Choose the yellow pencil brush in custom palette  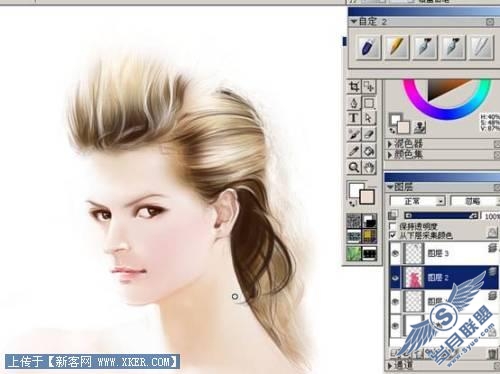(x=397, y=47)
